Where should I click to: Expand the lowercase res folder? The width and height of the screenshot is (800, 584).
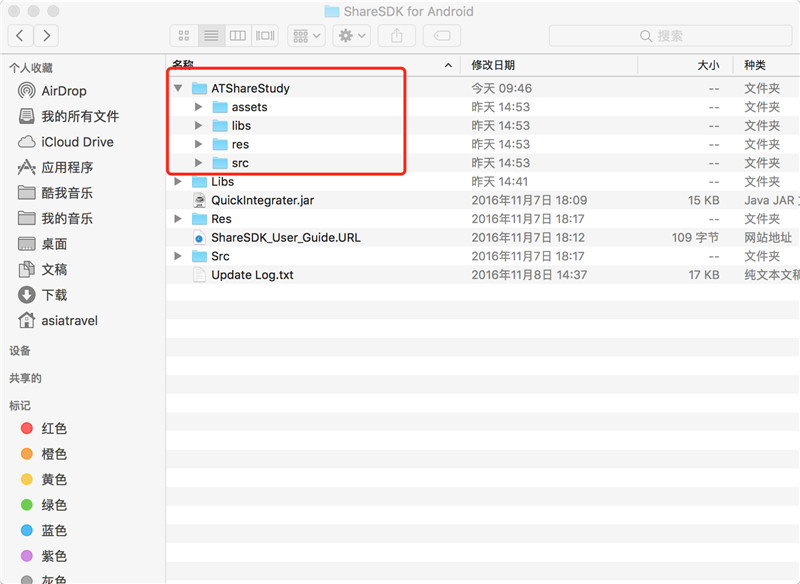click(198, 144)
